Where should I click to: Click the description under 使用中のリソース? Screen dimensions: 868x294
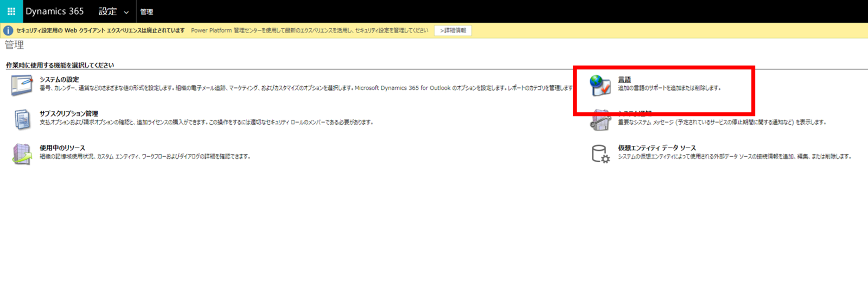pyautogui.click(x=145, y=156)
